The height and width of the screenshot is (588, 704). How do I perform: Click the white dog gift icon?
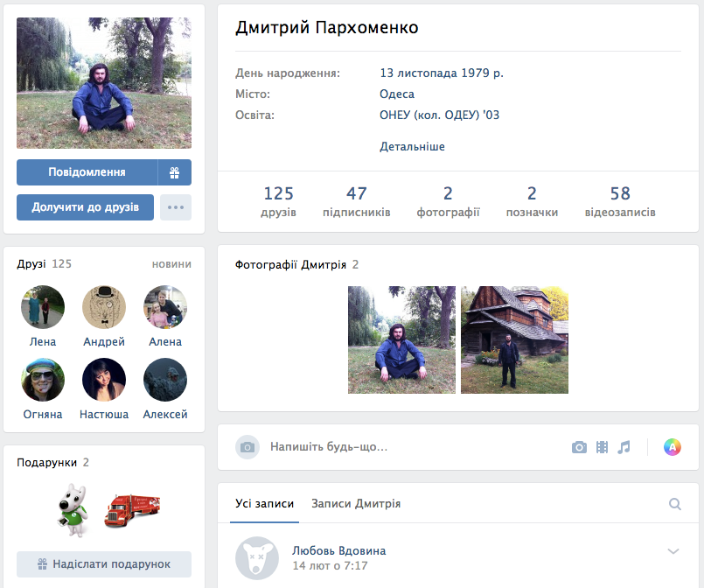point(73,508)
